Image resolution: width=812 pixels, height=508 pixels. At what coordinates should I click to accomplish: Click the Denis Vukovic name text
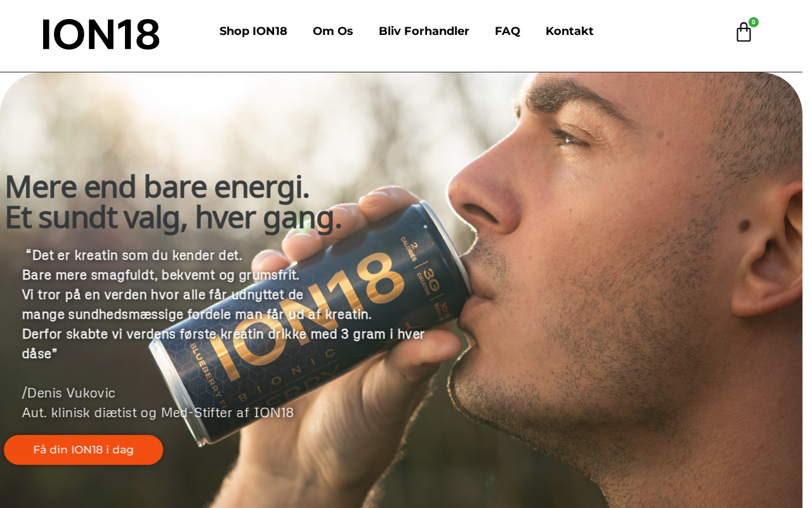(x=69, y=392)
